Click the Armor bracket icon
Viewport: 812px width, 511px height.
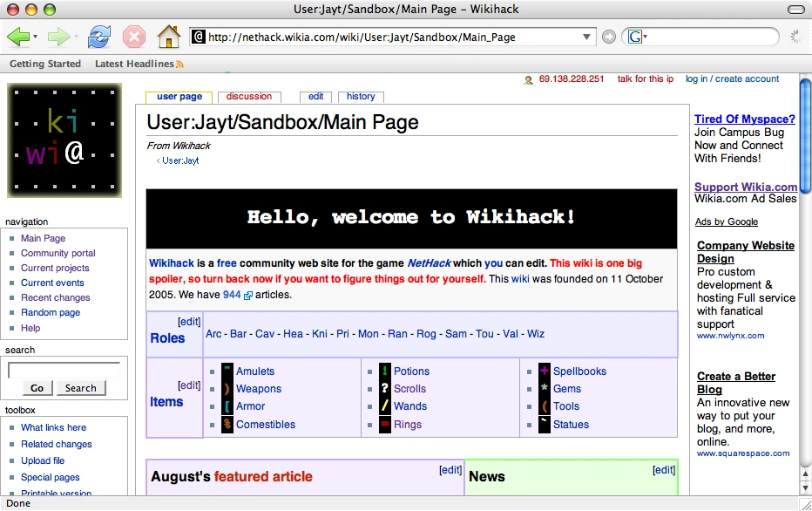[x=226, y=406]
